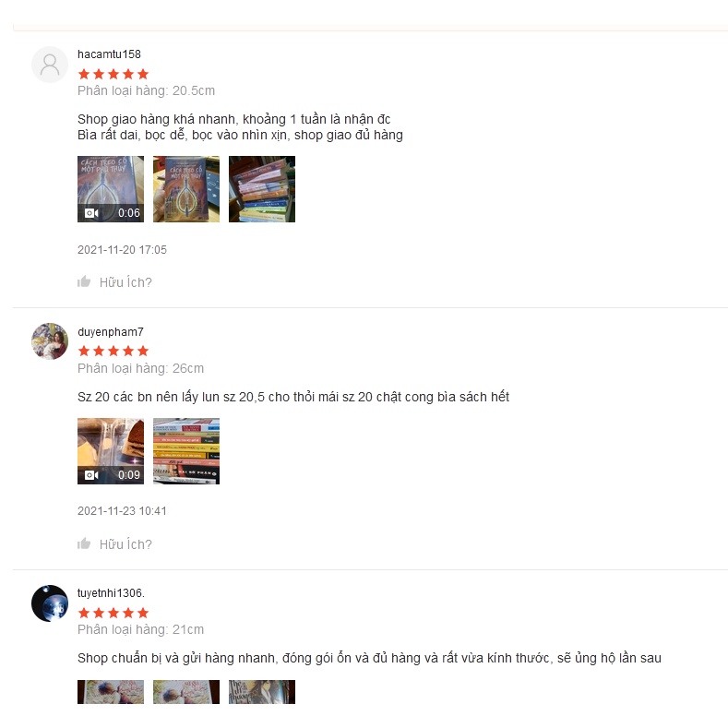View duyenpham7's stacked books photo
This screenshot has width=728, height=728.
(x=186, y=451)
